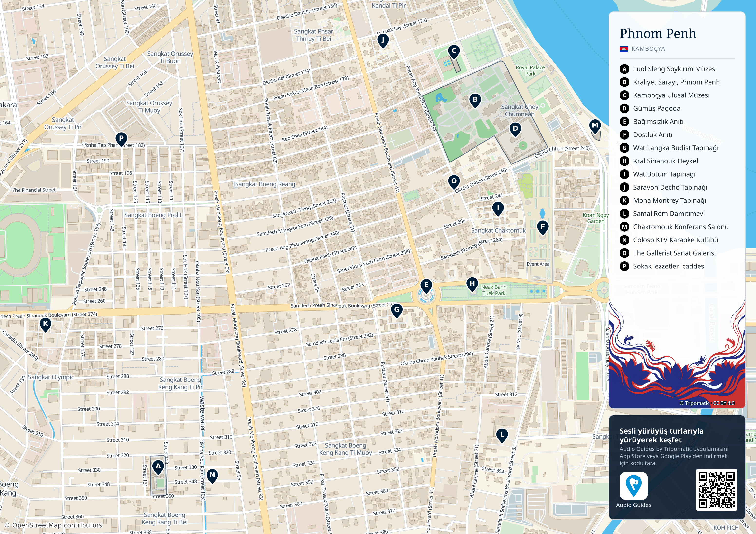Image resolution: width=756 pixels, height=534 pixels.
Task: Click the QR code image
Action: point(716,490)
